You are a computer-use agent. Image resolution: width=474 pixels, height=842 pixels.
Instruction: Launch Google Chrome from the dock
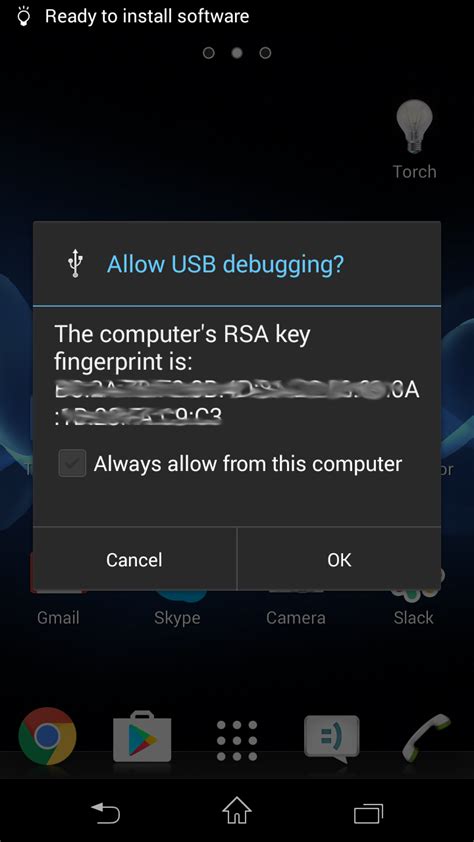pos(47,736)
